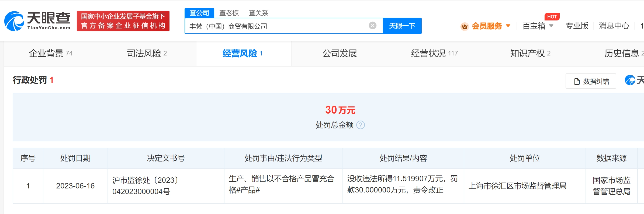
Task: Open the 会员服务 link
Action: (487, 26)
